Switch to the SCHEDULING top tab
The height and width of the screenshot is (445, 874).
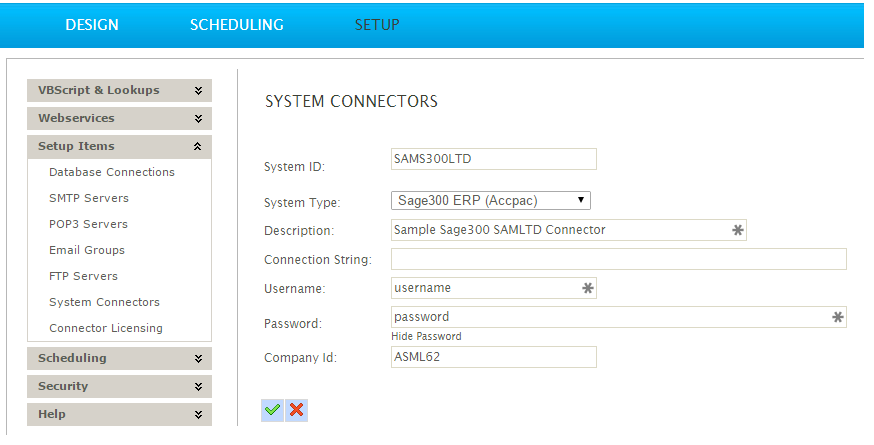pos(237,25)
